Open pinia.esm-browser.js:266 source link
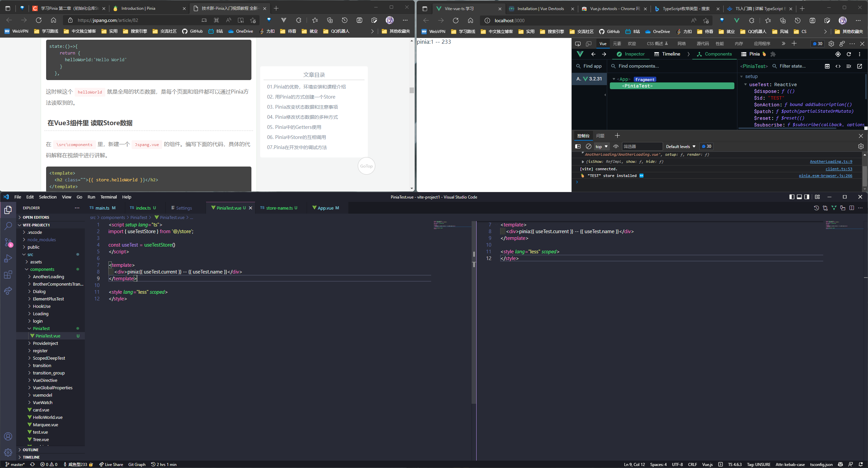The image size is (868, 468). (825, 176)
